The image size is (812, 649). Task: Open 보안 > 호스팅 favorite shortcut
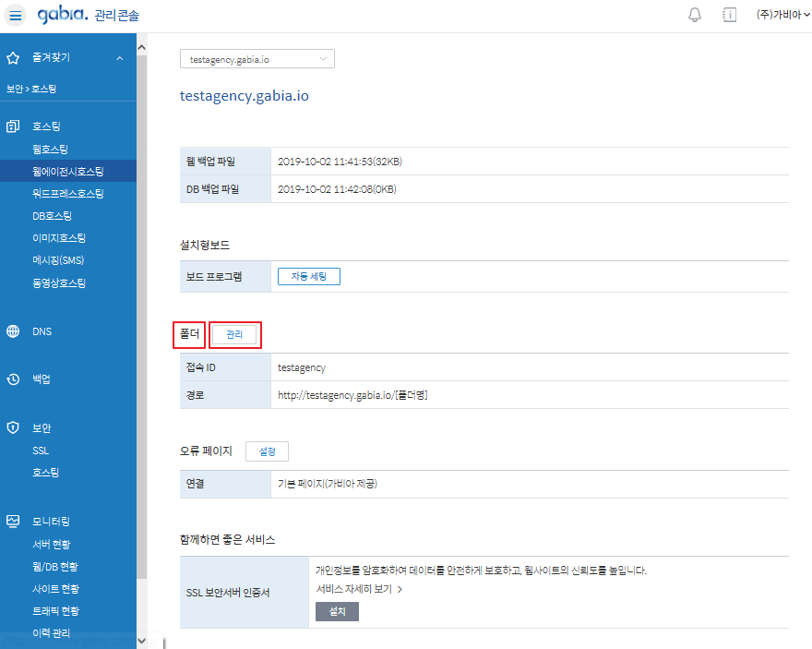tap(31, 89)
